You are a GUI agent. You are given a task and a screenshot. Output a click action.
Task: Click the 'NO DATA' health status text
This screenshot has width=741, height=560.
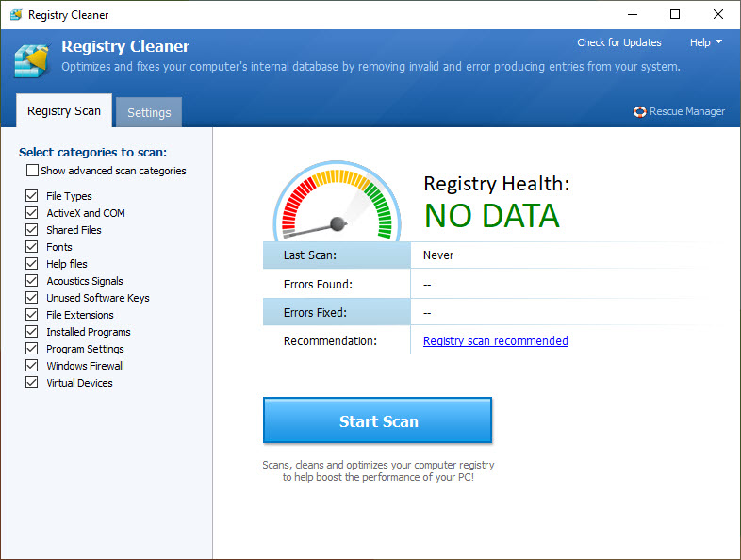492,216
